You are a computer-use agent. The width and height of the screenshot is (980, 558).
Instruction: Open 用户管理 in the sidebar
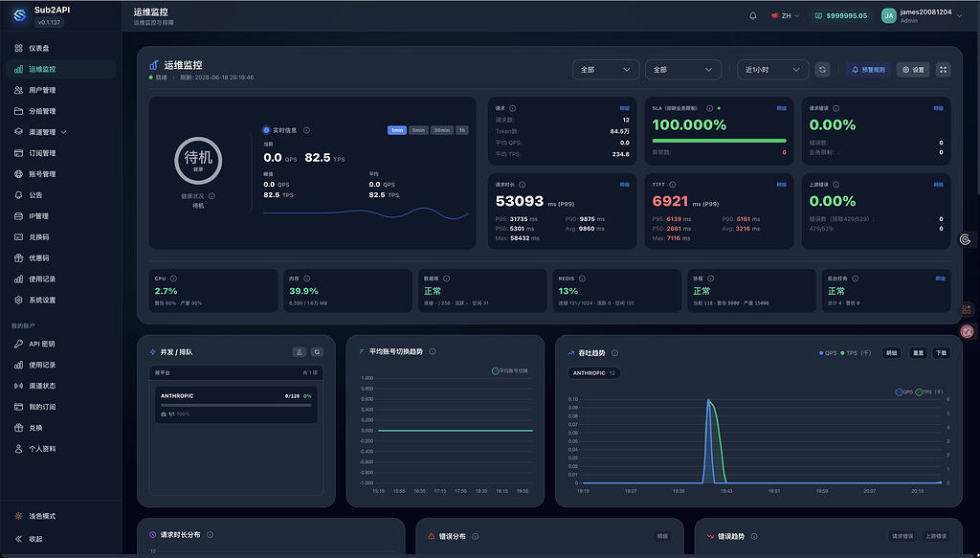60,90
